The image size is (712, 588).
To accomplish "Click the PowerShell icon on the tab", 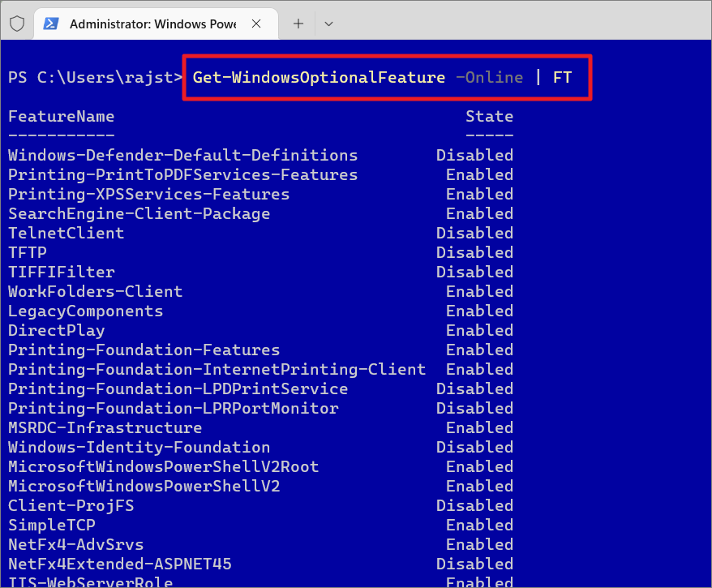I will (49, 23).
